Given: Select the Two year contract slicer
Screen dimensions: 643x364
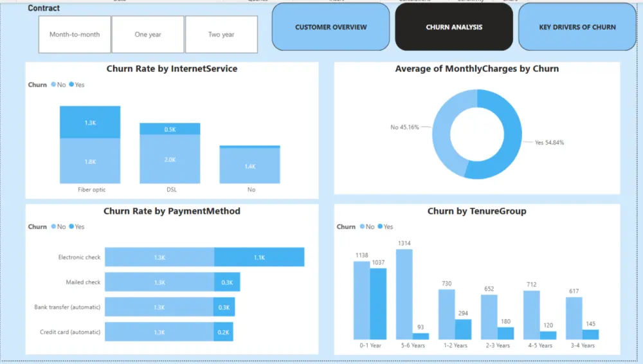Looking at the screenshot, I should [221, 35].
